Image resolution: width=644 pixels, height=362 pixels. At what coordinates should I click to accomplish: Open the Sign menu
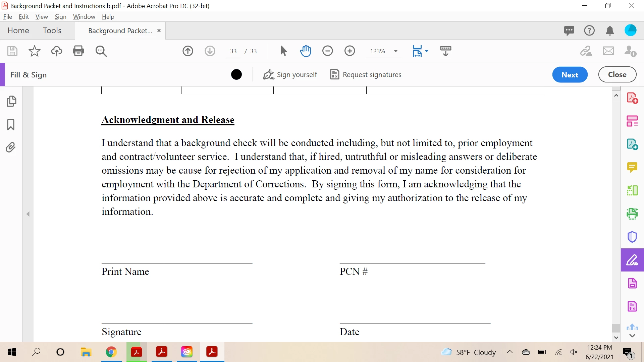tap(60, 17)
